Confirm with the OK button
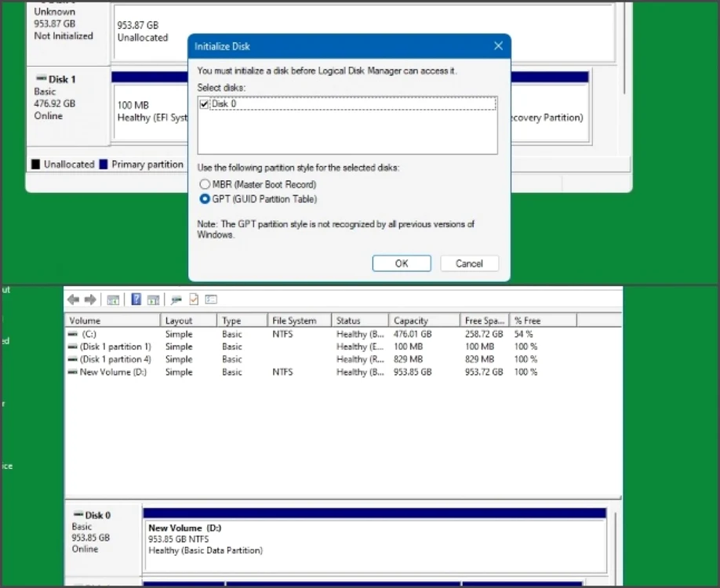 [x=402, y=263]
